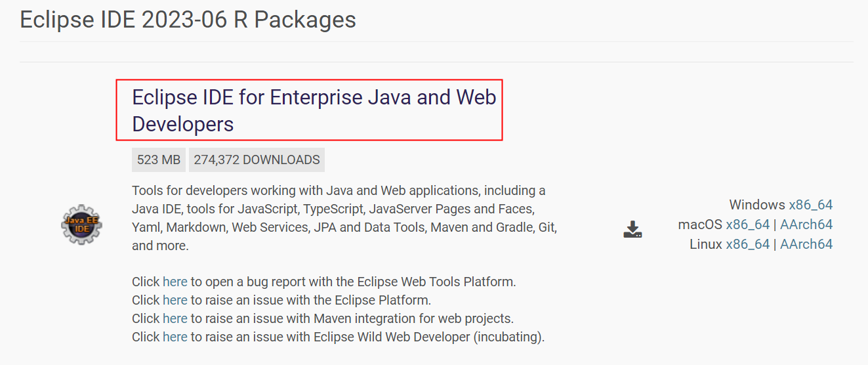Open 'here' link for Web Tools Platform bug report
Image resolution: width=868 pixels, height=365 pixels.
pos(175,282)
